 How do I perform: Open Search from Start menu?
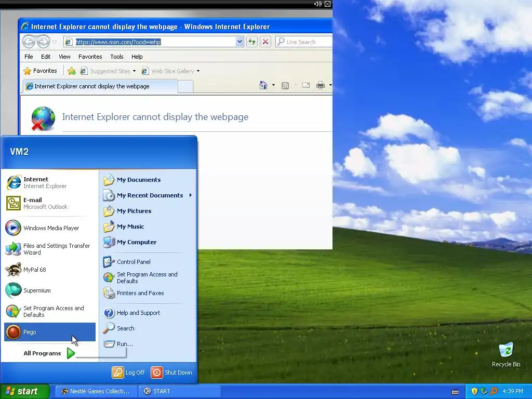point(148,328)
